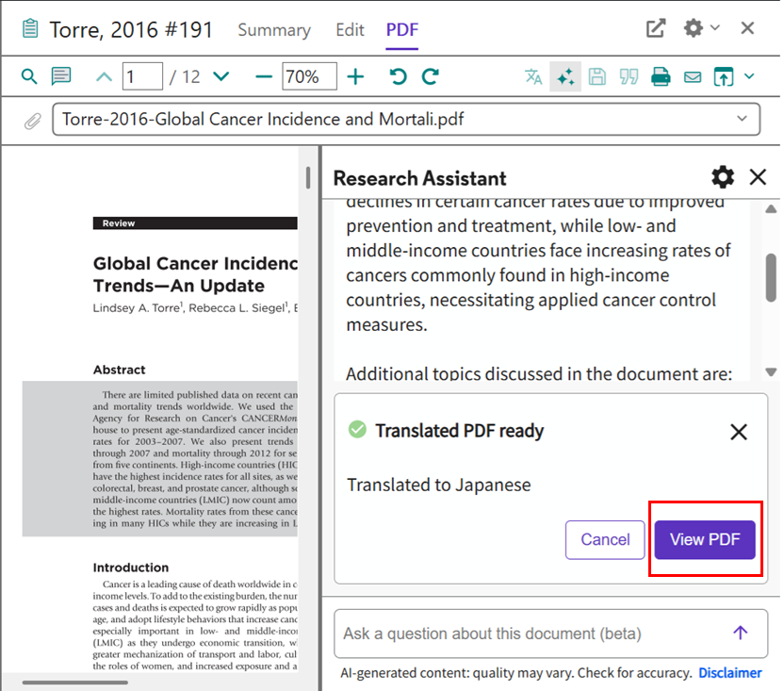Go to the next PDF page
The image size is (784, 691).
221,76
